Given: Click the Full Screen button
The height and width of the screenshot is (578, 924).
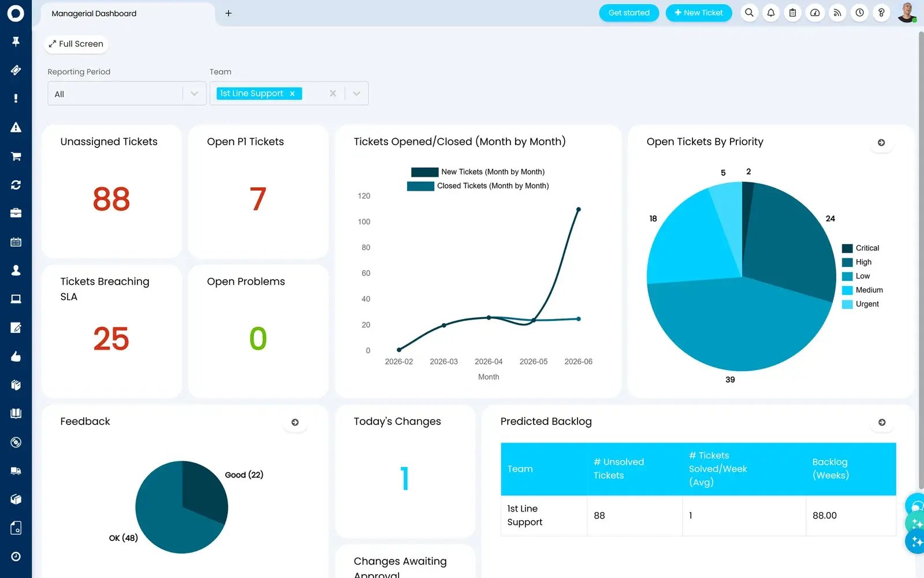Looking at the screenshot, I should pos(76,44).
